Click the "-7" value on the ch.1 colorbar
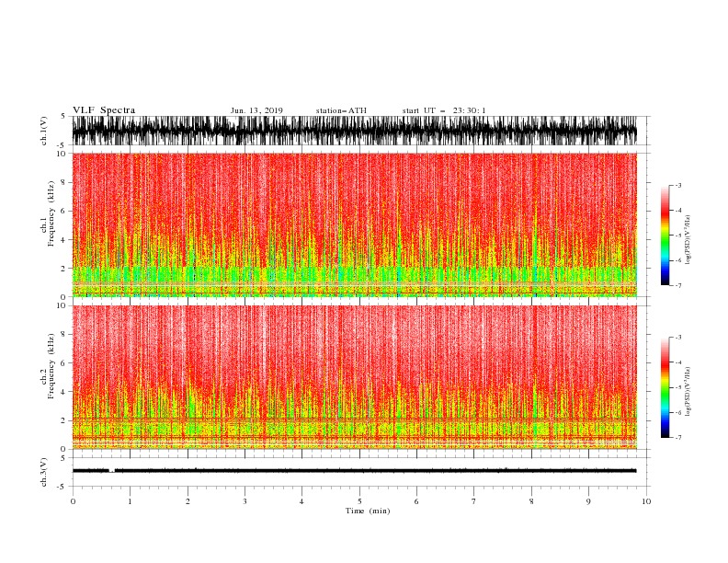Screen dimensions: 728x563 pyautogui.click(x=678, y=285)
